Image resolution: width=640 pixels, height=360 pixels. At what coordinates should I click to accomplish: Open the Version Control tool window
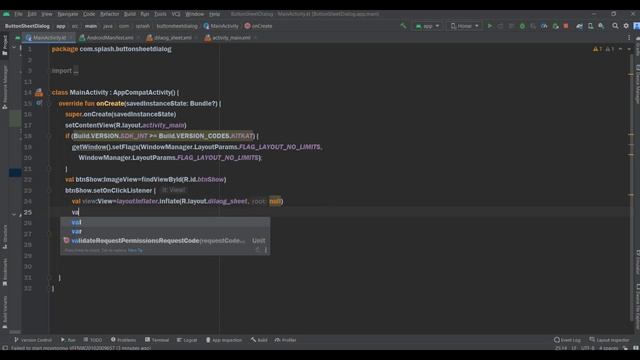click(x=33, y=340)
